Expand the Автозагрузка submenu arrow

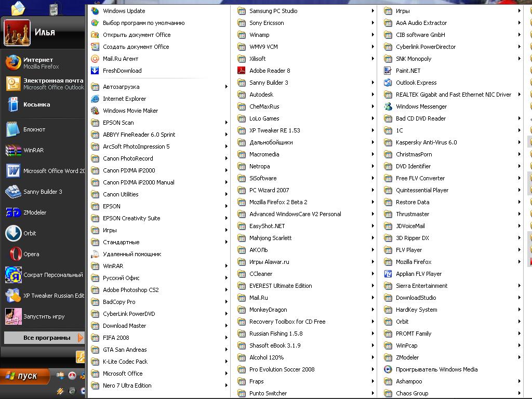point(226,87)
